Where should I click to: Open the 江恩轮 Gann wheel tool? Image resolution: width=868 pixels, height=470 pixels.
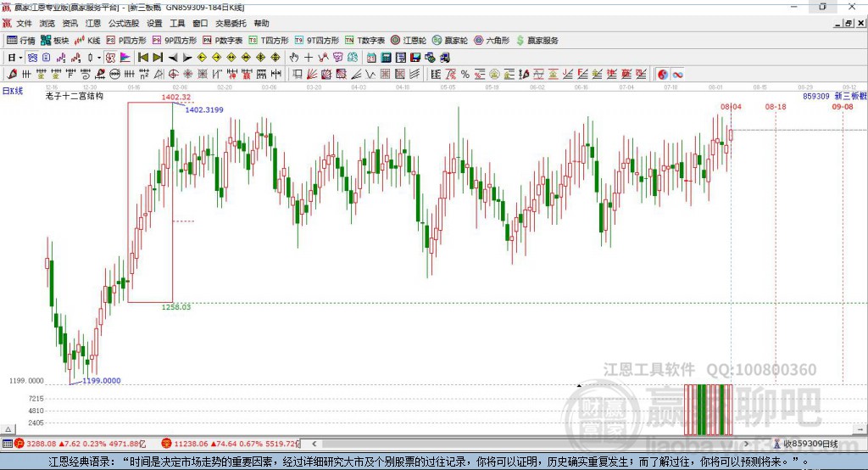point(408,40)
